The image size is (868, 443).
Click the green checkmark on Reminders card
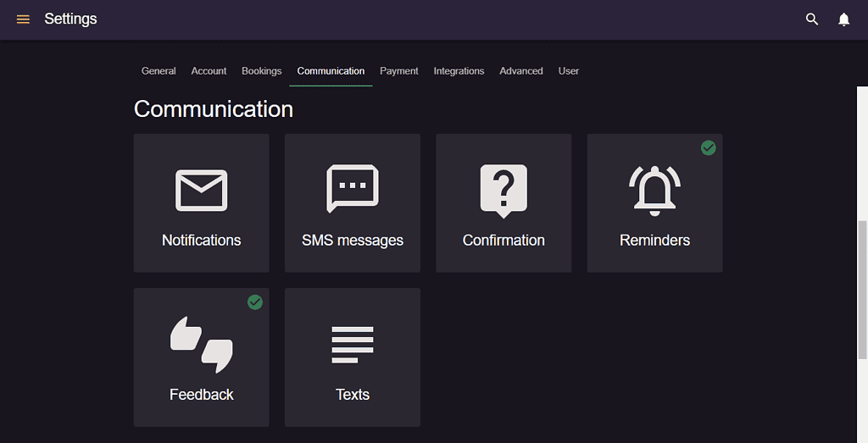(x=708, y=147)
